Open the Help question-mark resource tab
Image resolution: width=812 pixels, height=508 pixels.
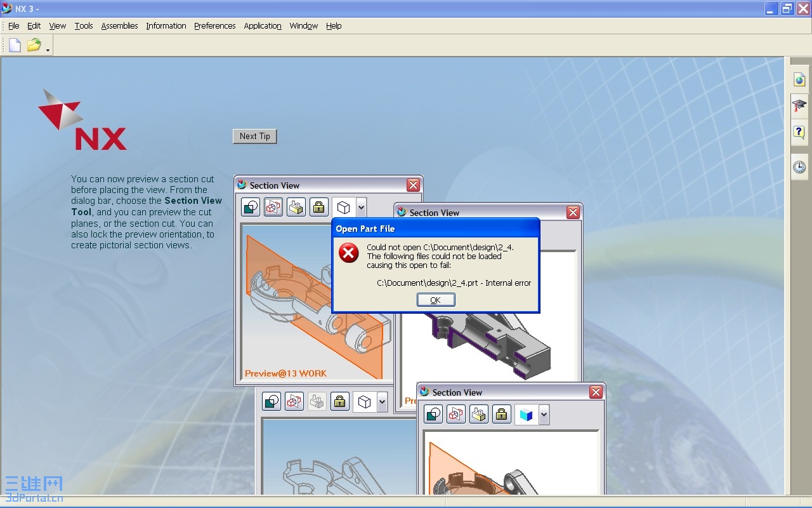[x=799, y=132]
